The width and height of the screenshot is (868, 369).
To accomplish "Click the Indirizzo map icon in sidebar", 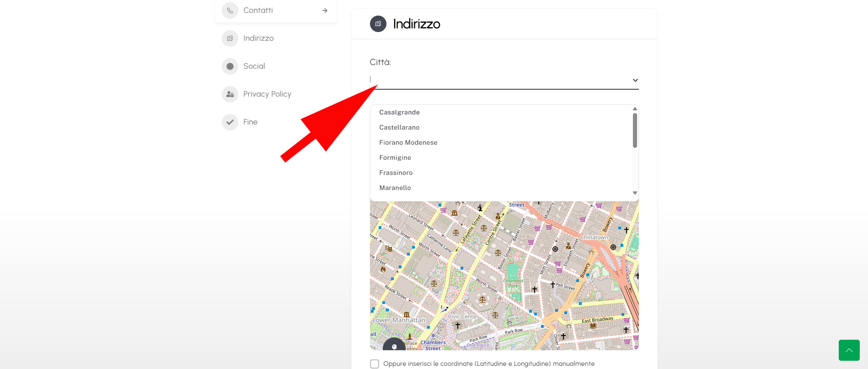I will click(230, 38).
